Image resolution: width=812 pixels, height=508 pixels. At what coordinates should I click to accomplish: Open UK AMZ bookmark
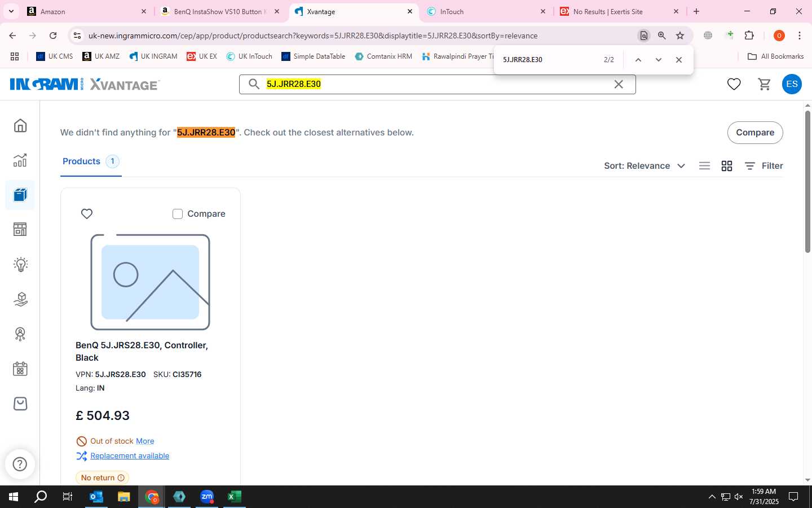point(101,56)
